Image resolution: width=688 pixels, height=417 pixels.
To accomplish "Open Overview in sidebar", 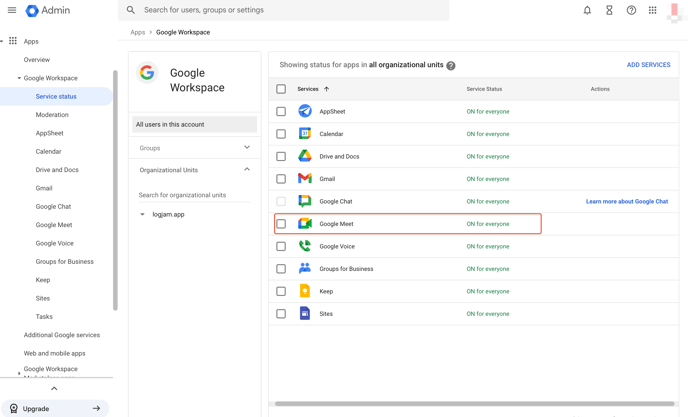I will point(37,59).
